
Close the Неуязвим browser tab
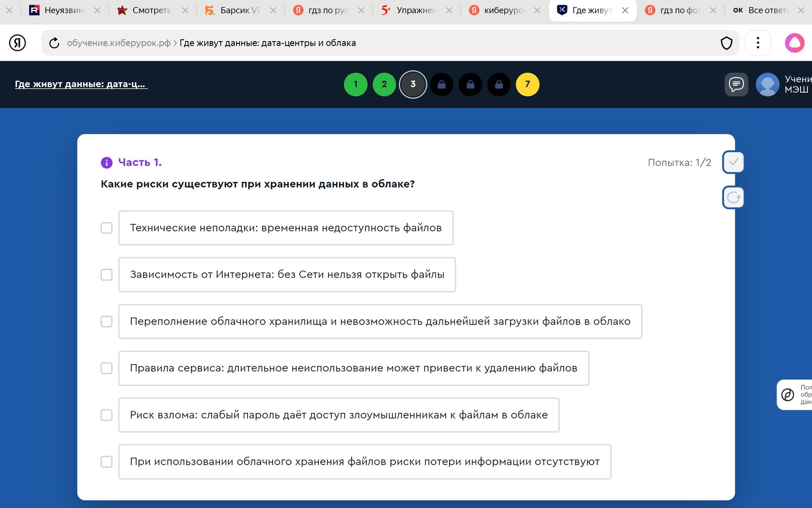(97, 10)
